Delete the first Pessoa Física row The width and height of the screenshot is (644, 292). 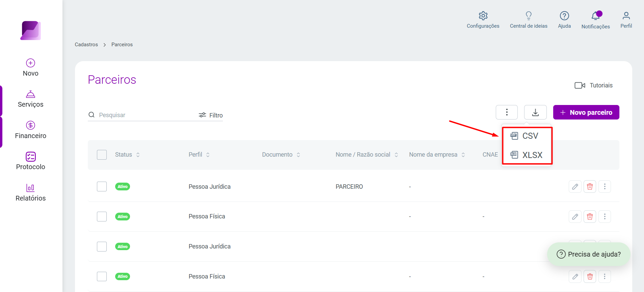click(590, 216)
